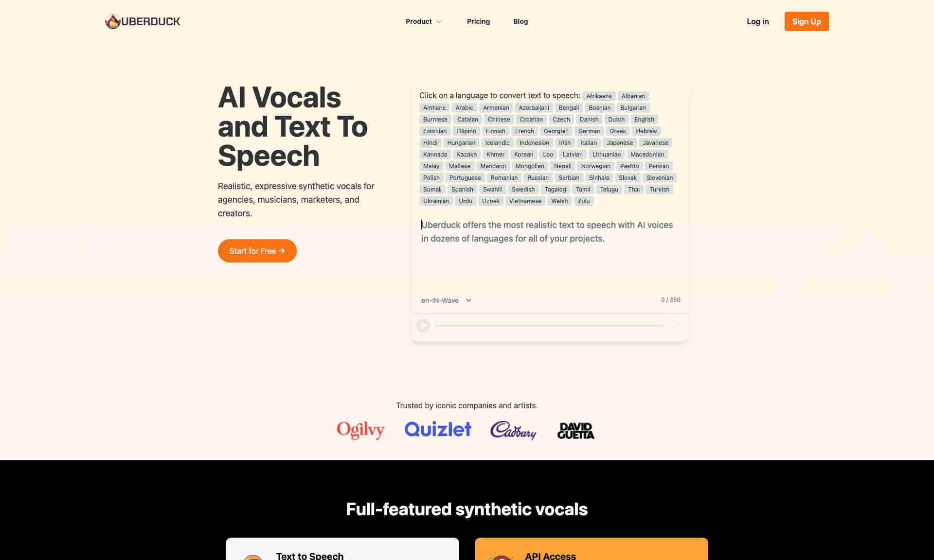This screenshot has height=560, width=934.
Task: Click the Start for Free button
Action: tap(257, 251)
